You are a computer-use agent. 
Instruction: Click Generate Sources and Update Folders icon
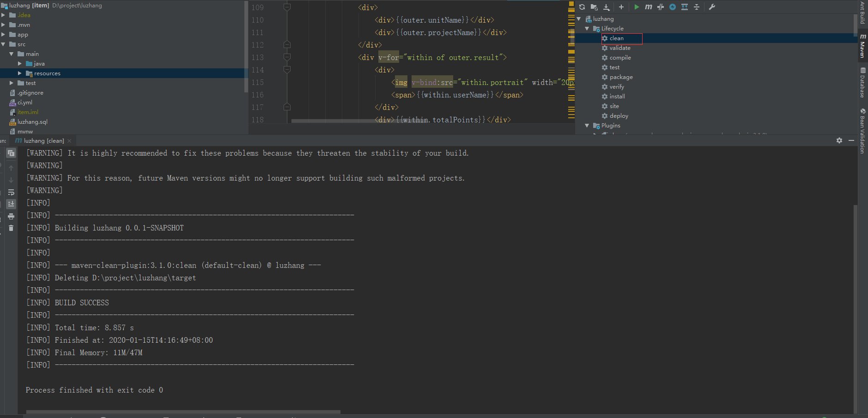pyautogui.click(x=594, y=7)
